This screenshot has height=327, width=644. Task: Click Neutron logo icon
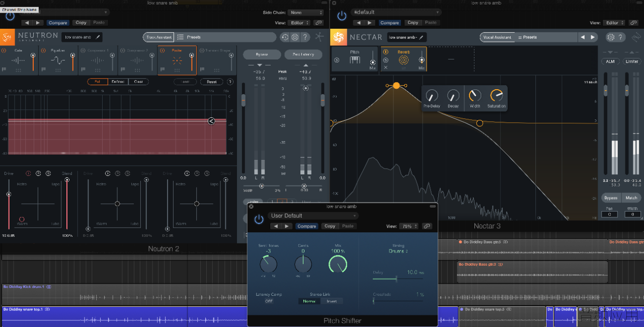point(8,37)
